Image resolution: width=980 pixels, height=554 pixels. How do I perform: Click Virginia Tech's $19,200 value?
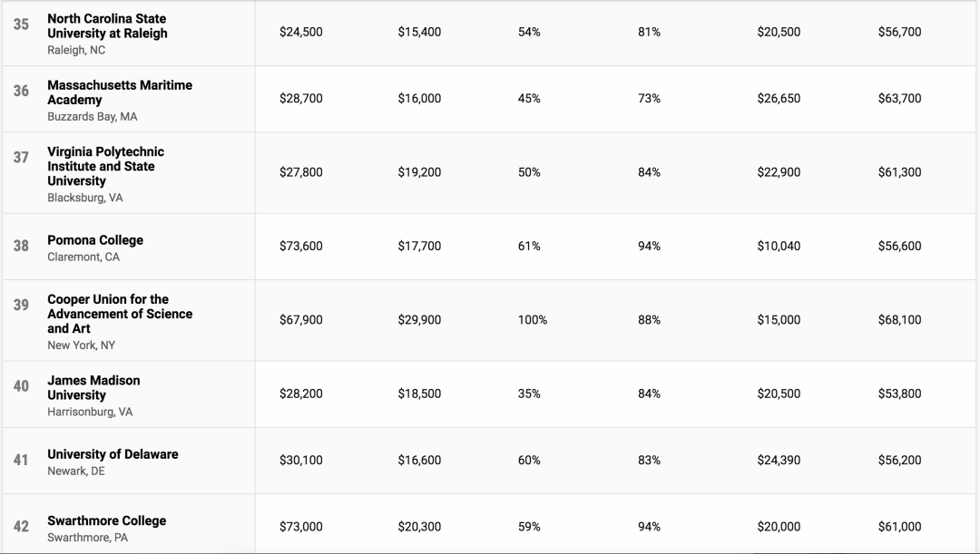419,172
